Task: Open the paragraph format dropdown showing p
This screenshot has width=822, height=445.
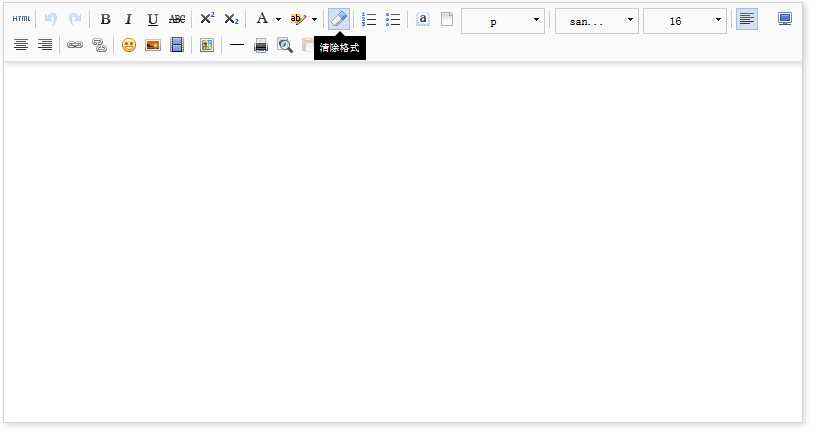Action: pyautogui.click(x=503, y=21)
